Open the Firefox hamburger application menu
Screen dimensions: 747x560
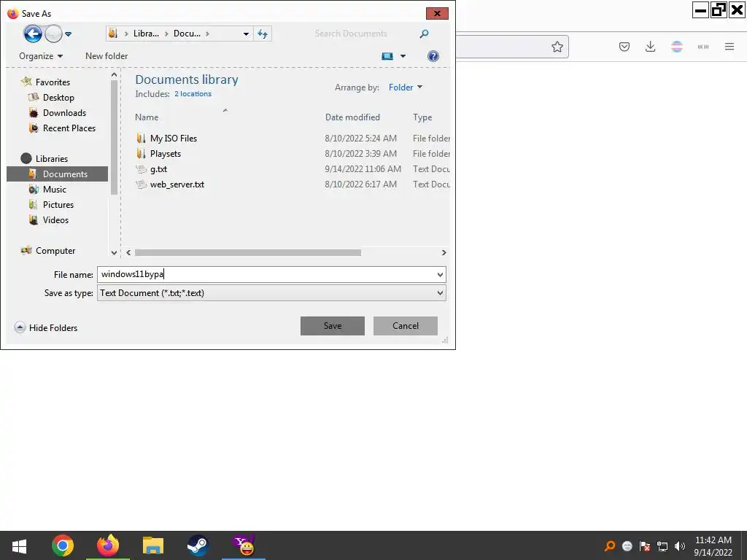click(729, 47)
